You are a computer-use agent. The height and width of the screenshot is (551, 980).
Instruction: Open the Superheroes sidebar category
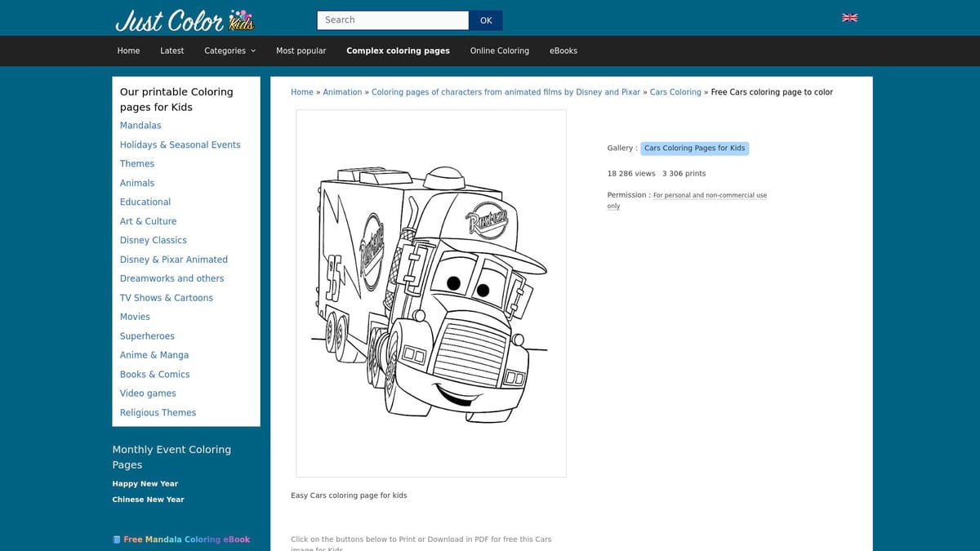(147, 335)
